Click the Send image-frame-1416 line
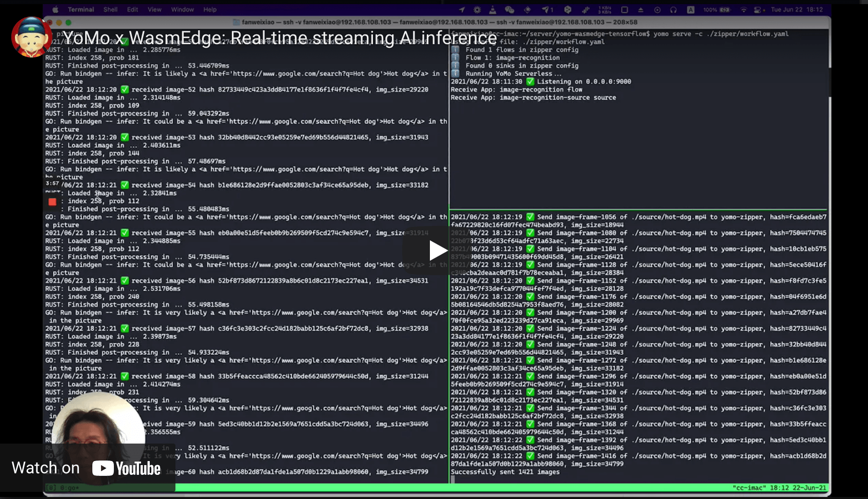868x499 pixels. coord(639,459)
